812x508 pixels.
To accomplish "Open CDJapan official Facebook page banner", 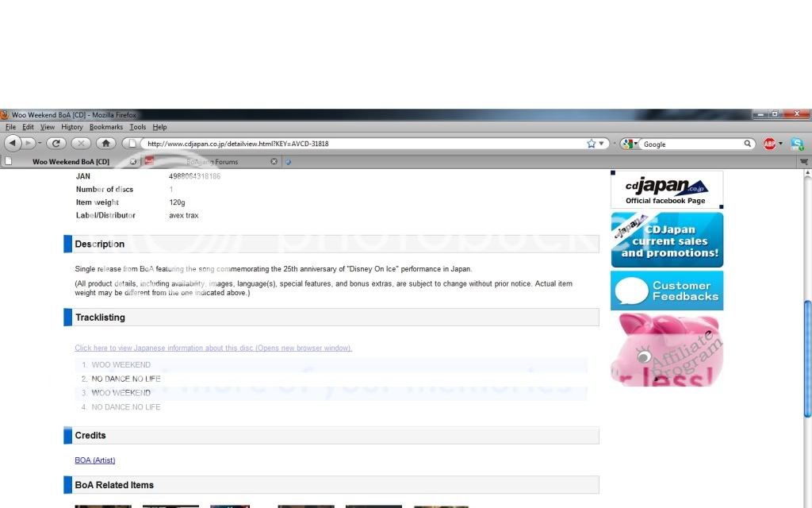I will pyautogui.click(x=667, y=190).
